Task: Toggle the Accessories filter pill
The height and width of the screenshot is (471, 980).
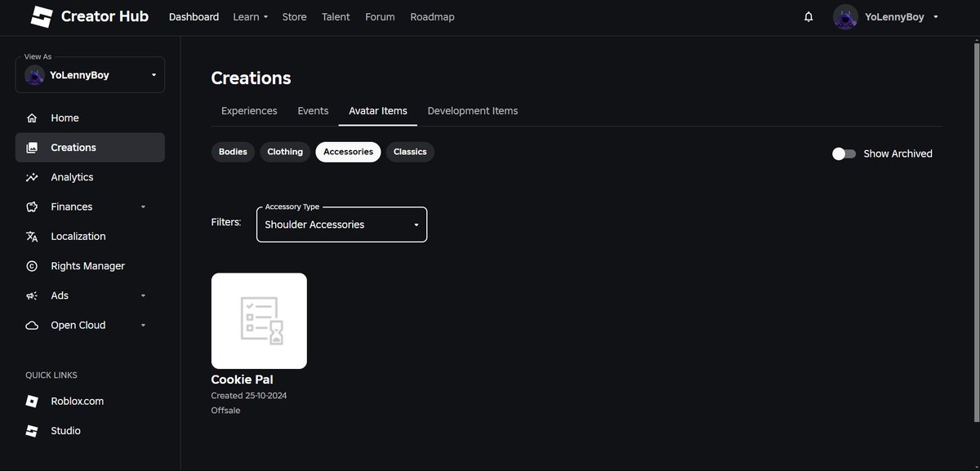Action: tap(348, 150)
